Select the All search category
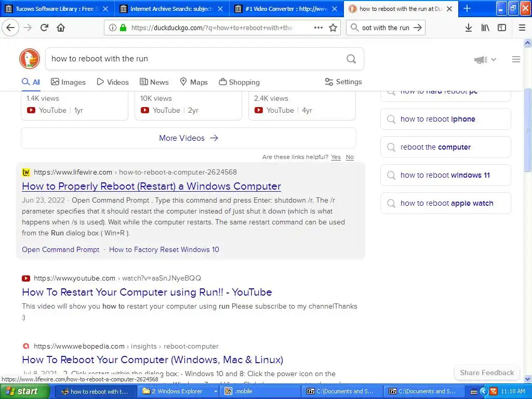The image size is (532, 399). click(x=31, y=82)
